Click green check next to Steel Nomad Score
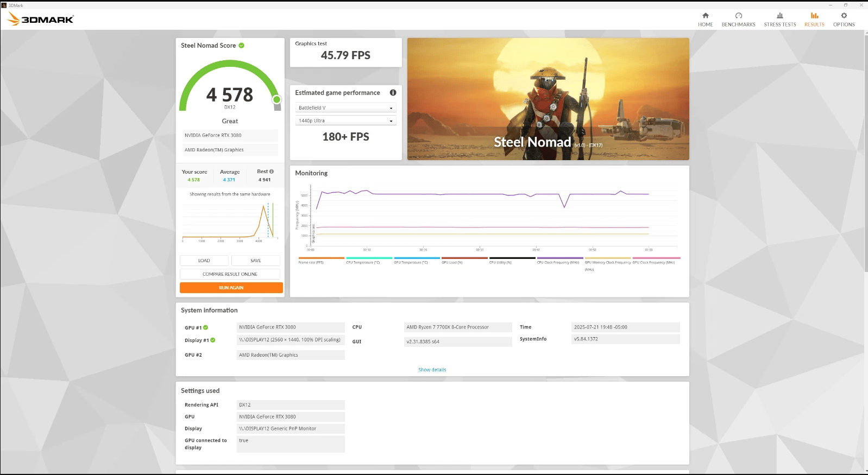 pyautogui.click(x=242, y=46)
